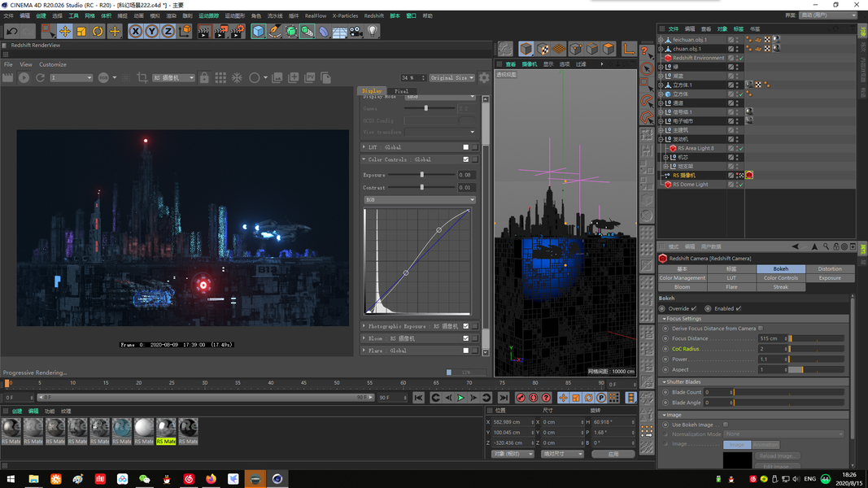Expand the Bloom section in RenderView
868x488 pixels.
coord(364,338)
